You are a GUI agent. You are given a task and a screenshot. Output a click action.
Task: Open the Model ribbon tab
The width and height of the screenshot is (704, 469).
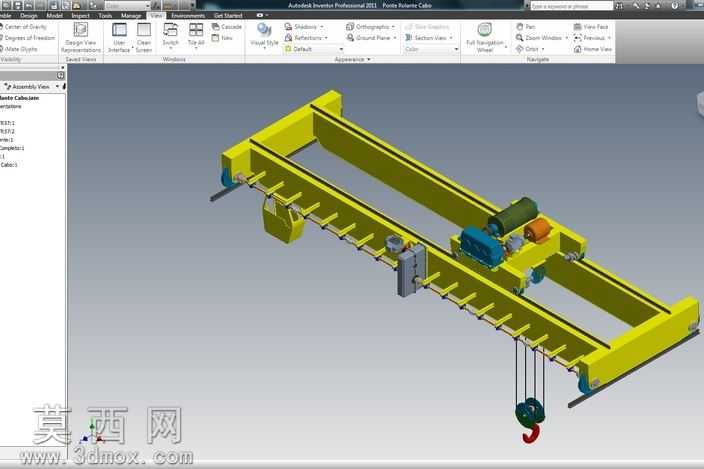[54, 16]
